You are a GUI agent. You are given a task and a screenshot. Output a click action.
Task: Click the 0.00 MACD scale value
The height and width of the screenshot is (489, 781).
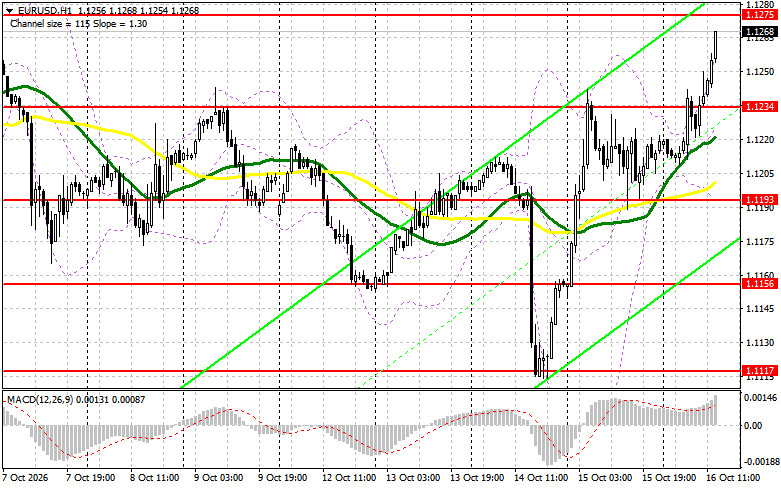753,425
